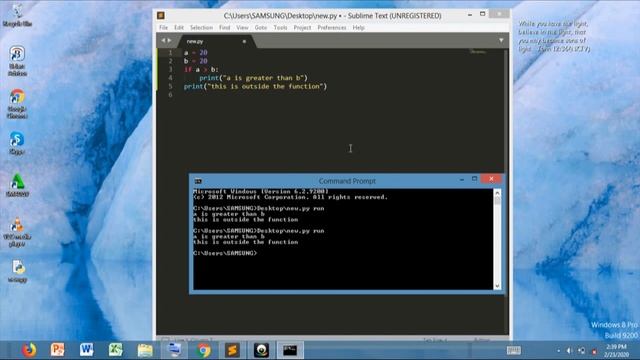
Task: Open the Edit menu
Action: pyautogui.click(x=179, y=28)
